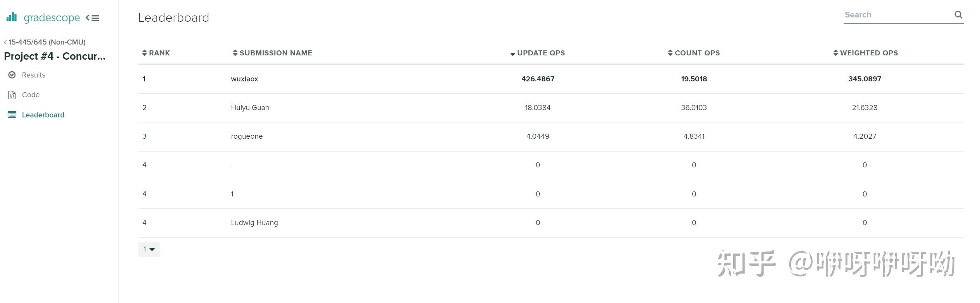The height and width of the screenshot is (303, 980).
Task: Click the Gradescope bar chart logo icon
Action: pos(12,17)
